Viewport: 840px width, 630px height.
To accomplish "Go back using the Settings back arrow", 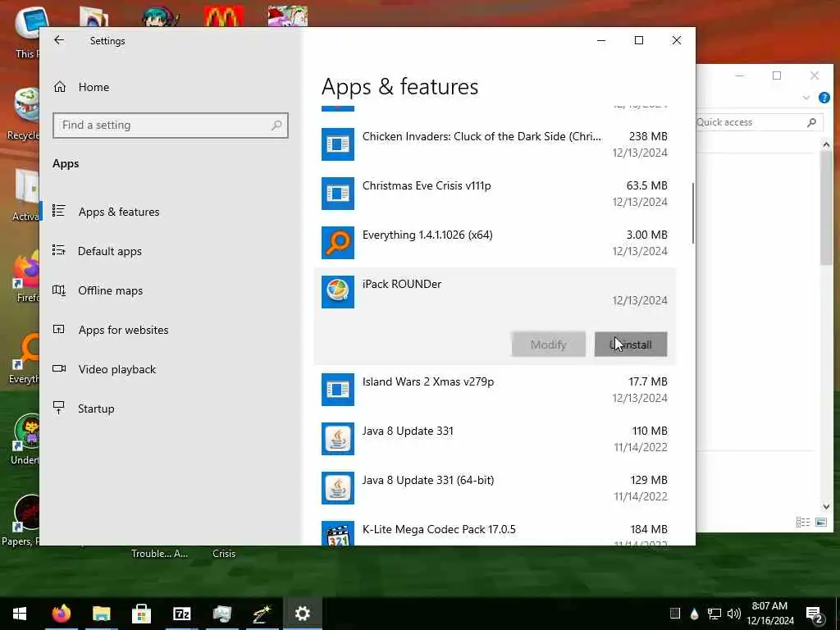I will pyautogui.click(x=59, y=40).
